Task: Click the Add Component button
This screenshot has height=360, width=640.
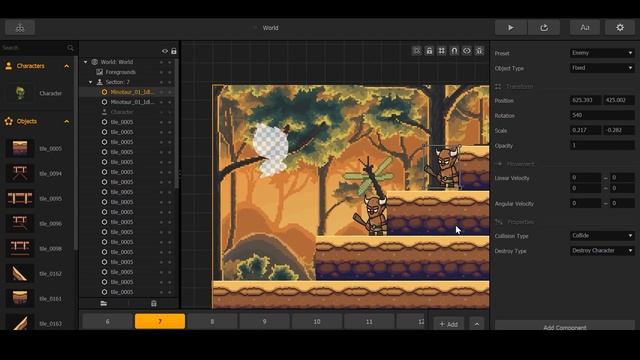Action: 564,326
